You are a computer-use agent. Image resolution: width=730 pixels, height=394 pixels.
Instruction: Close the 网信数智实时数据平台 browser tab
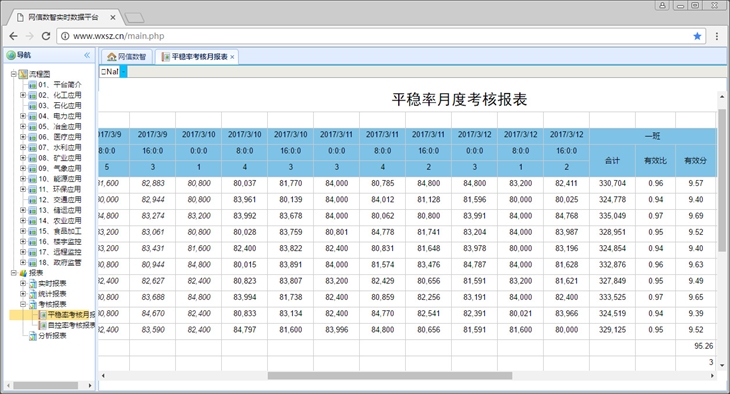pyautogui.click(x=113, y=18)
